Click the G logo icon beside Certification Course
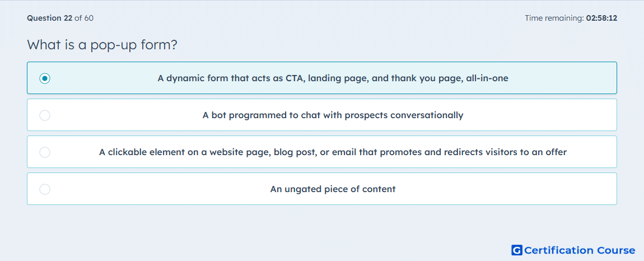 (517, 250)
